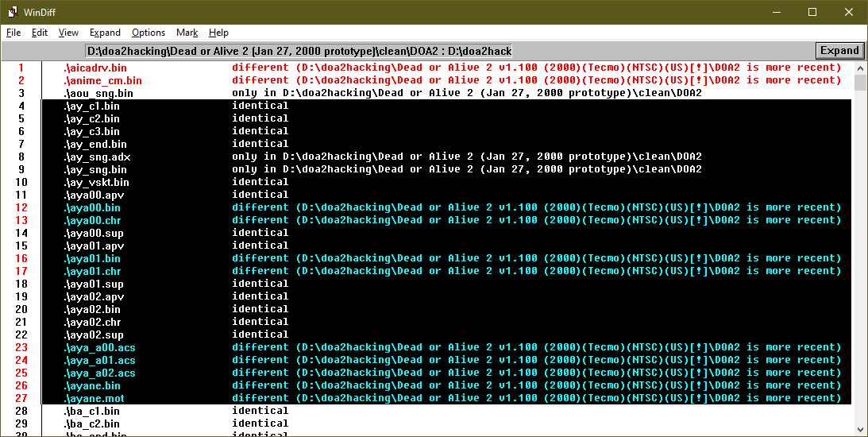Screen dimensions: 868x437
Task: Click the scrollbar up arrow
Action: (x=859, y=68)
